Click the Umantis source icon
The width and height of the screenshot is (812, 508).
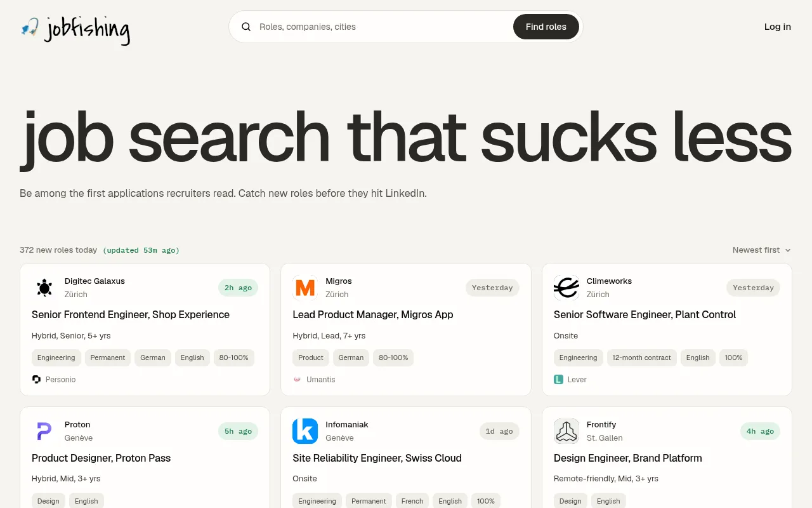point(297,380)
